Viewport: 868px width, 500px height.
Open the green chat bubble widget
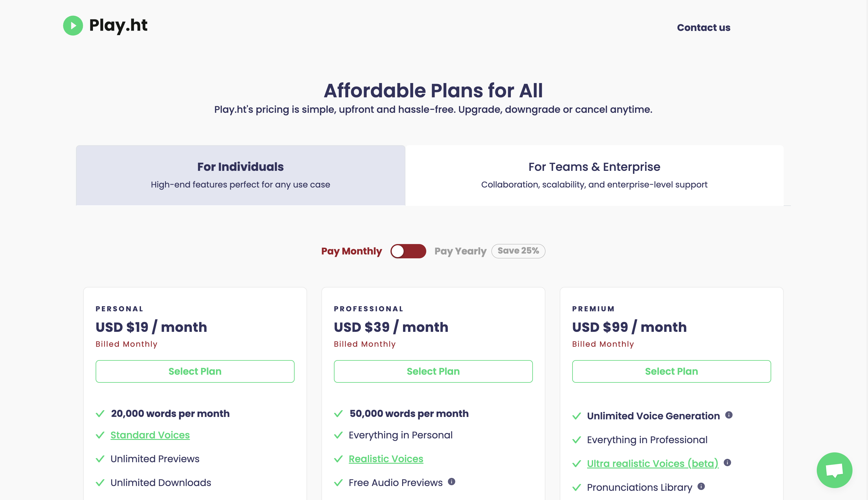pyautogui.click(x=834, y=470)
